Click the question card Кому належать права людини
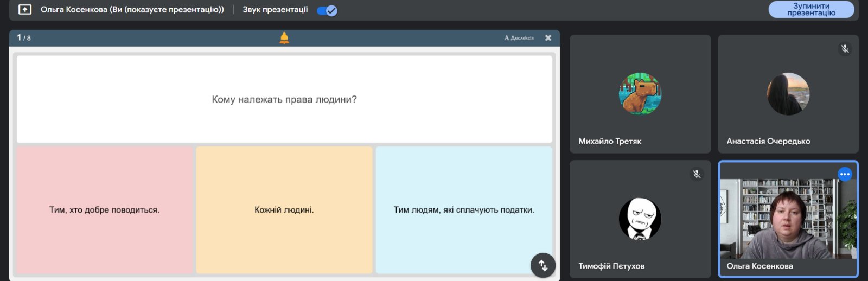 coord(284,99)
